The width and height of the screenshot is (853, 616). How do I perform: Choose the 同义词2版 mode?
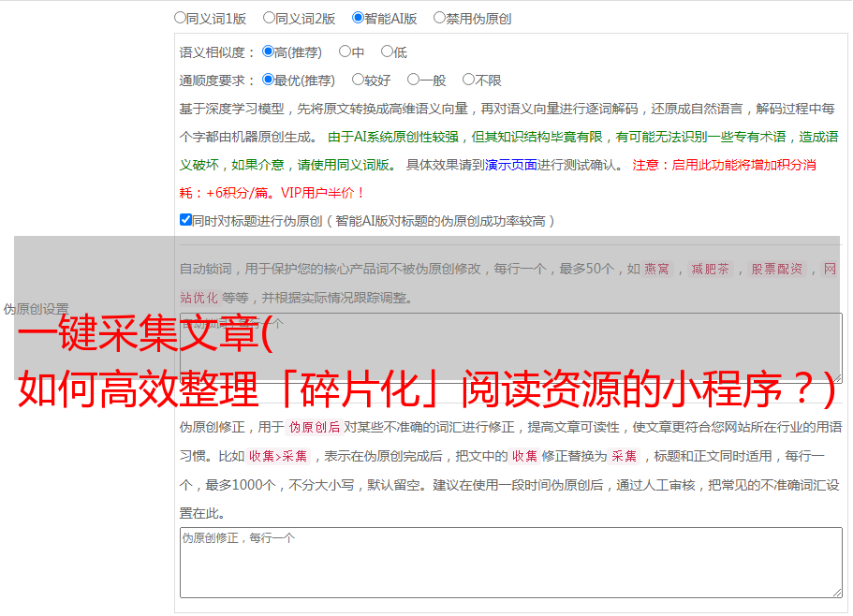pyautogui.click(x=269, y=18)
